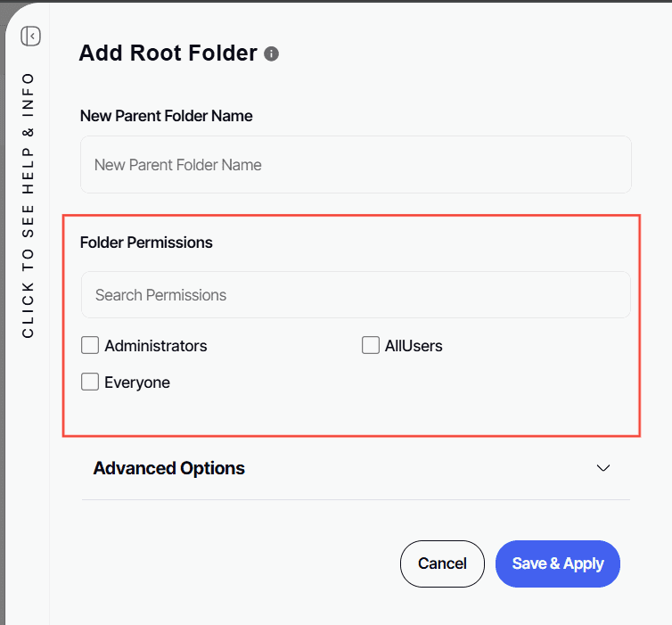Image resolution: width=672 pixels, height=625 pixels.
Task: Click the help panel collapse arrow icon
Action: click(x=31, y=37)
